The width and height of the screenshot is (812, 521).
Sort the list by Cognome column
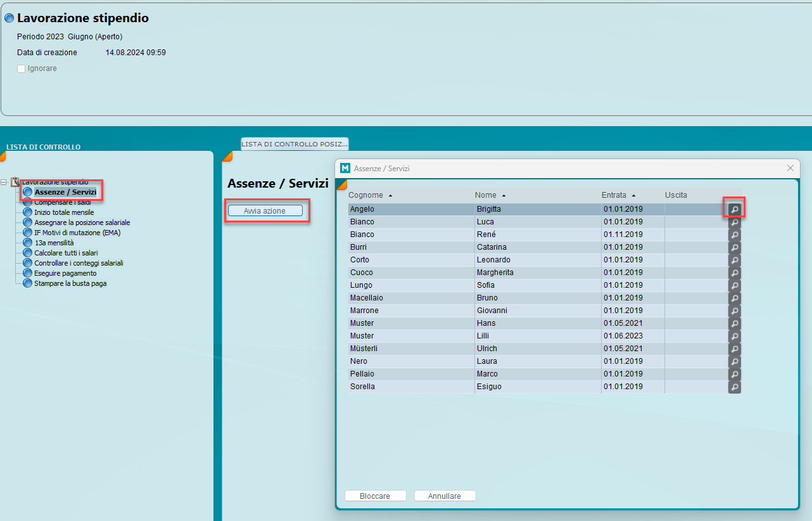(366, 195)
